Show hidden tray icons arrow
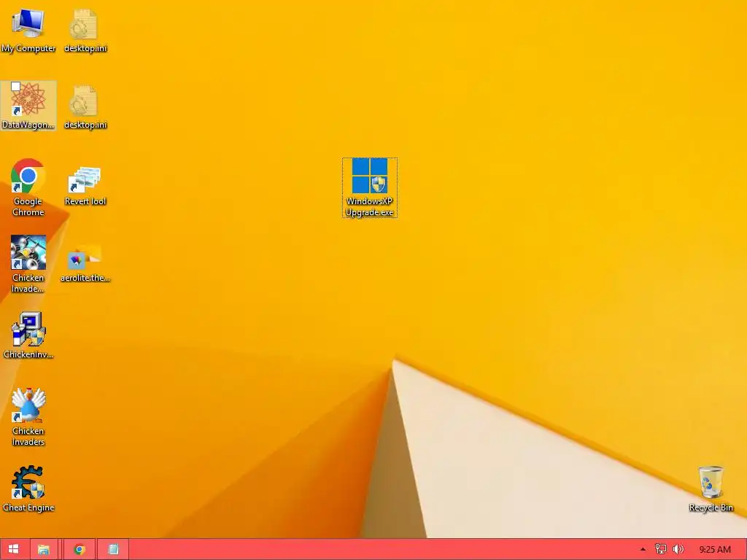Screen dimensions: 747x560 point(643,550)
